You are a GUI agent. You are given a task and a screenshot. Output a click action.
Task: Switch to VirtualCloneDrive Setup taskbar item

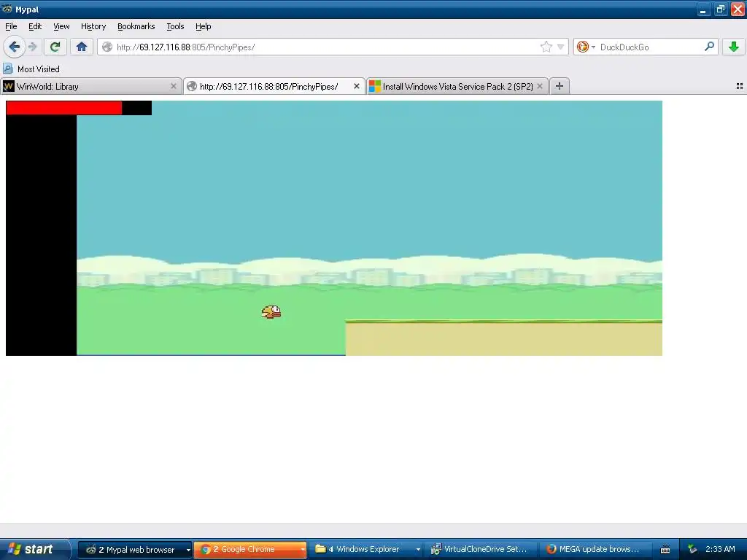tap(481, 550)
